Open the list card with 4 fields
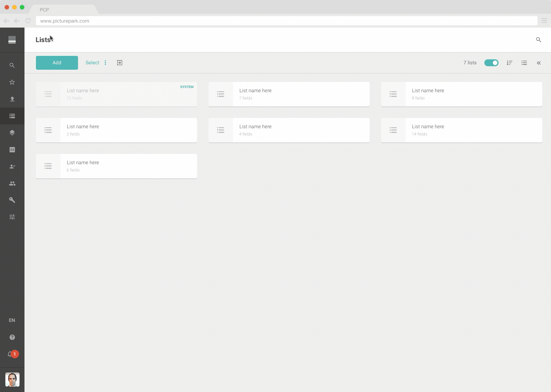Image resolution: width=551 pixels, height=392 pixels. 289,130
